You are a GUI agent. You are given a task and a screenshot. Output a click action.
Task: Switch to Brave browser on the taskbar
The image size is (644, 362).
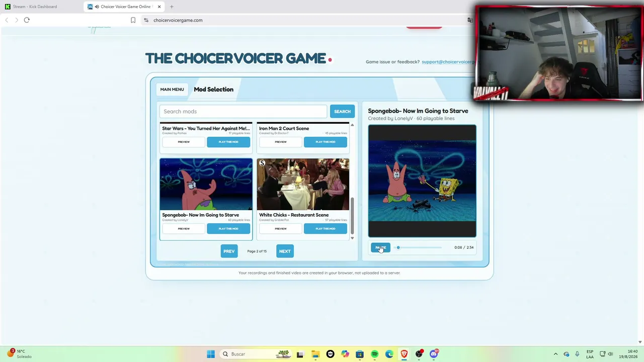click(404, 354)
